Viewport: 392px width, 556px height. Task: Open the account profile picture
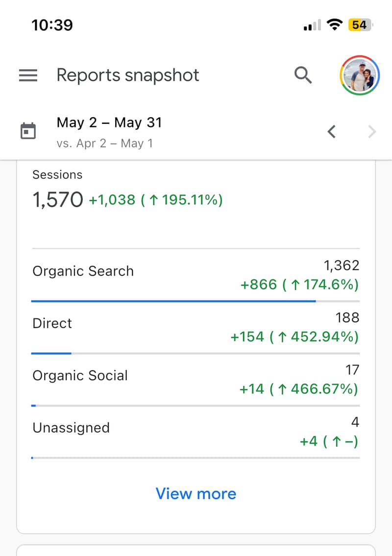pyautogui.click(x=360, y=75)
